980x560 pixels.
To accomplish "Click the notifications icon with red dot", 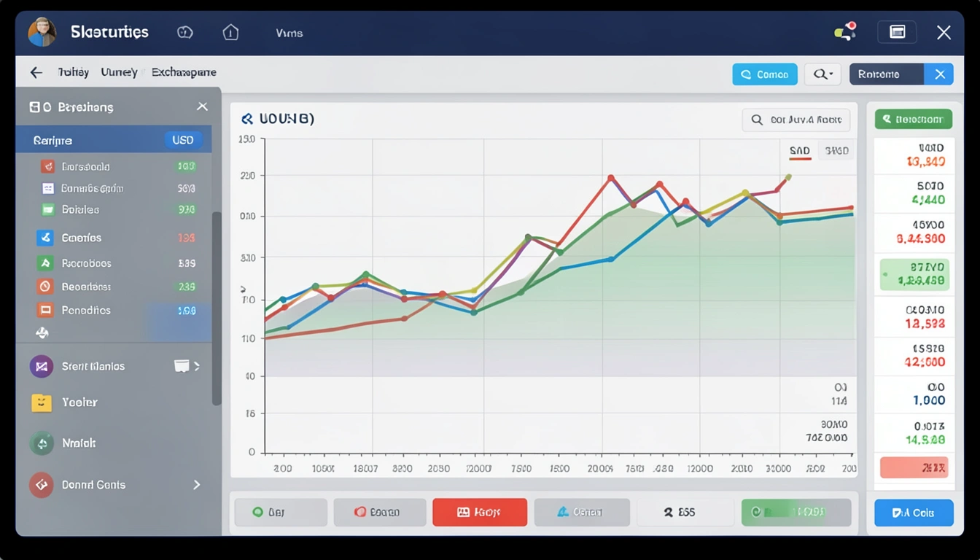I will (x=845, y=32).
